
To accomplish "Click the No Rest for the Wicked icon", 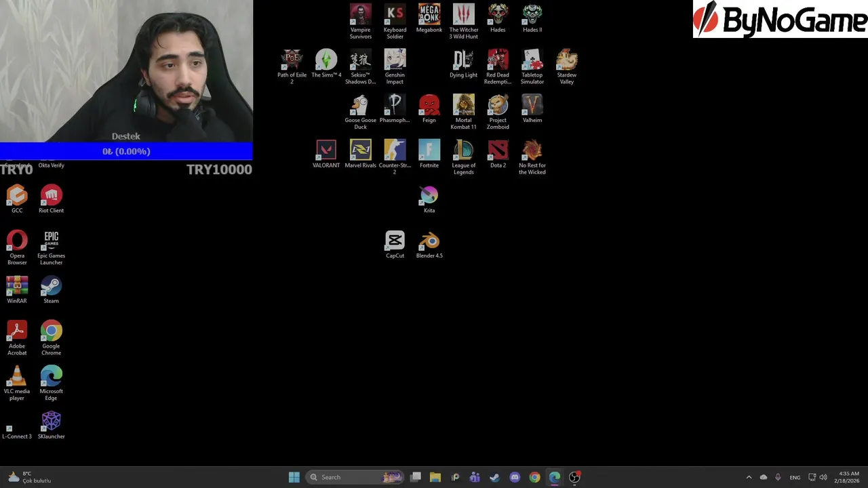I will tap(532, 157).
